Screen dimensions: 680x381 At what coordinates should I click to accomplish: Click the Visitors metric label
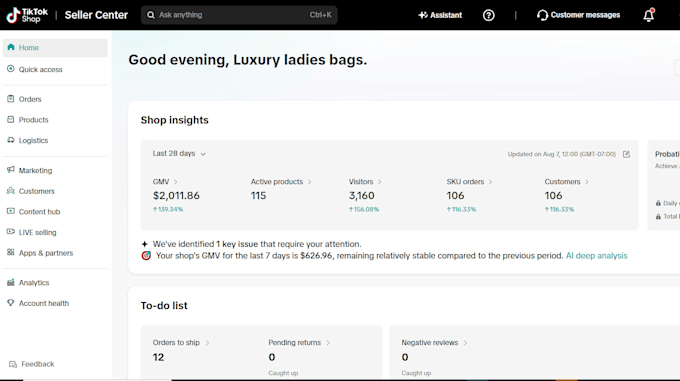point(361,182)
